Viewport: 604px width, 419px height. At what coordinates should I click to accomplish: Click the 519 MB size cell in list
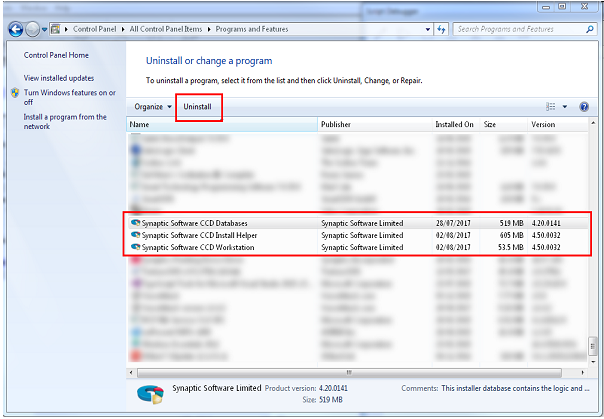511,223
